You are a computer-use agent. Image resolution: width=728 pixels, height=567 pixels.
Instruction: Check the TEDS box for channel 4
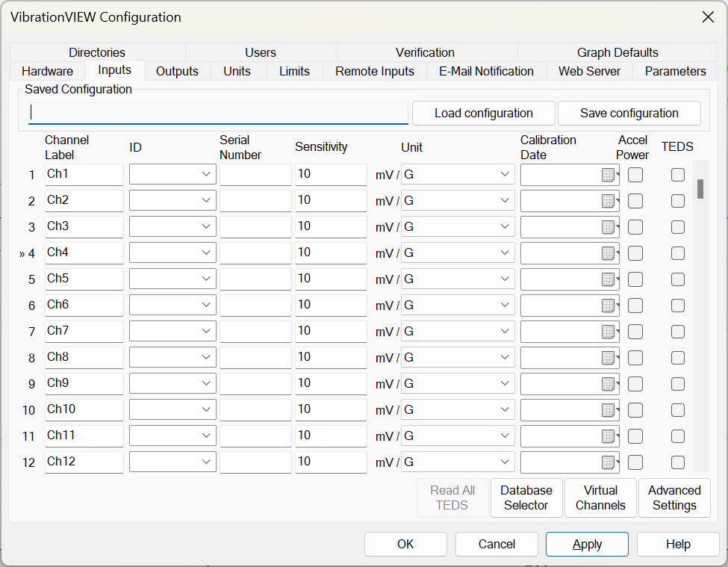[677, 253]
